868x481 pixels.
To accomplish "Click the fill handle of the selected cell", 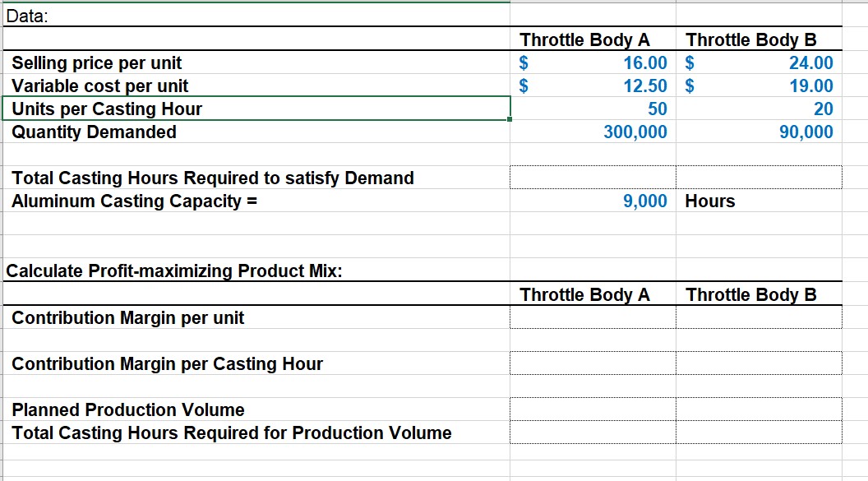I will (511, 119).
